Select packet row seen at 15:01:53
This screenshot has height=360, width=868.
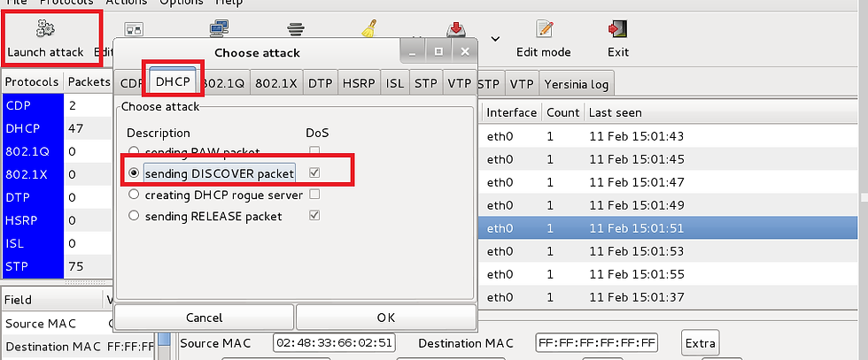pyautogui.click(x=670, y=251)
